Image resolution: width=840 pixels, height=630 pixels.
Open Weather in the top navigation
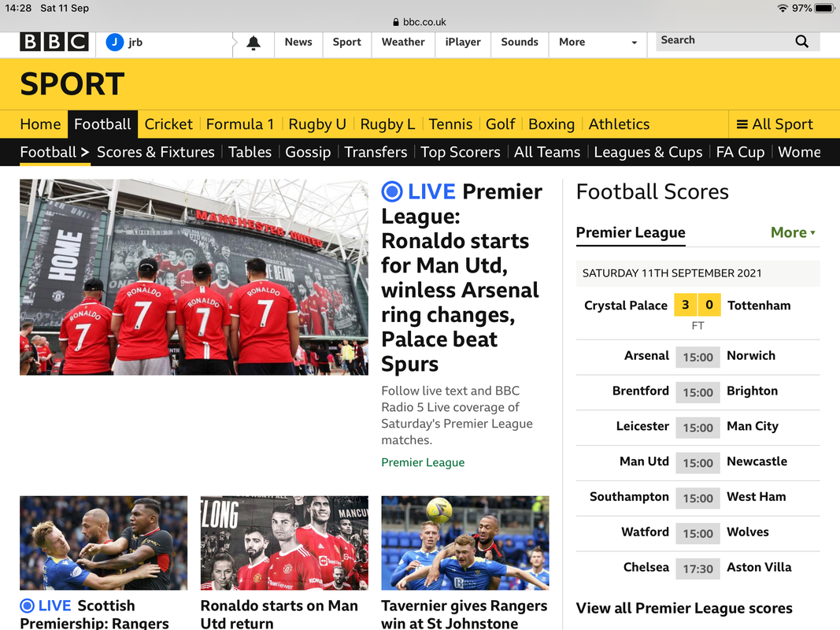click(403, 42)
